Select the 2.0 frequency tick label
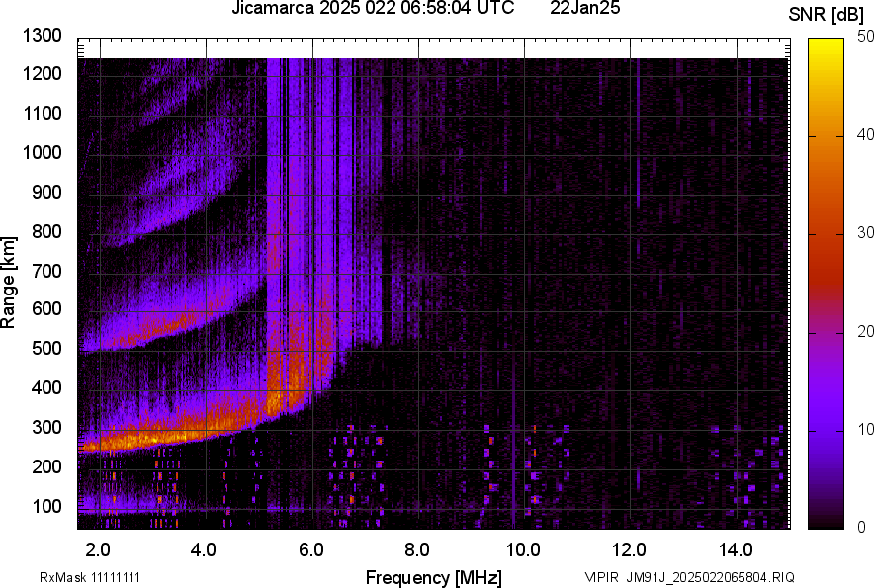874x588 pixels. pos(98,549)
